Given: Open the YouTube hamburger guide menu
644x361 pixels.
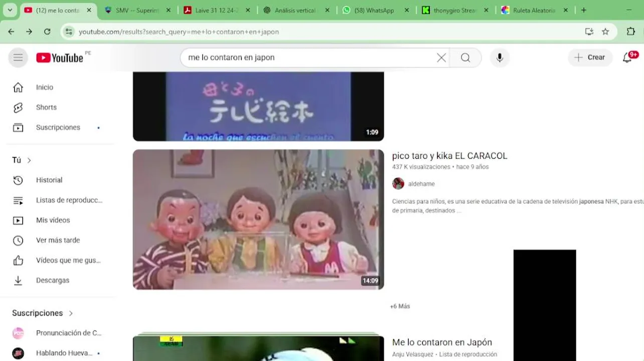Looking at the screenshot, I should coord(18,58).
